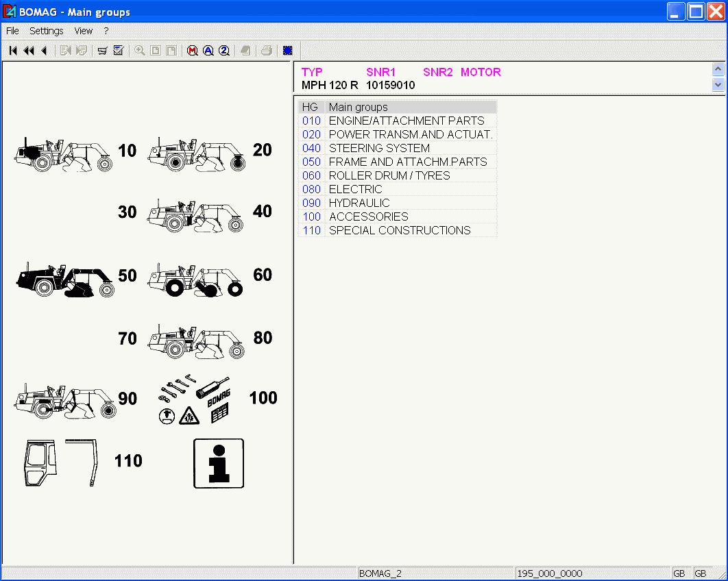Image resolution: width=728 pixels, height=581 pixels.
Task: Go back with the single left arrow icon
Action: [44, 51]
